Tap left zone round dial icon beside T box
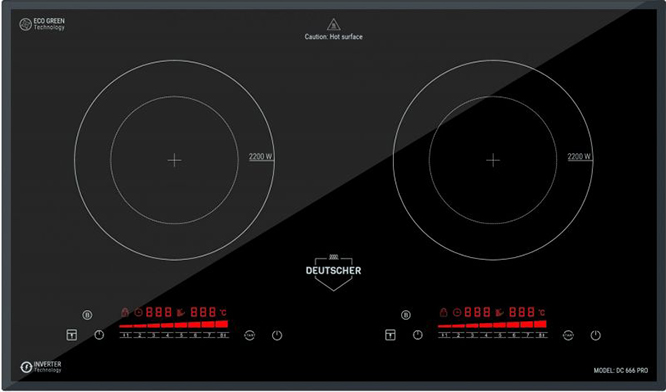This screenshot has width=666, height=392. point(99,335)
